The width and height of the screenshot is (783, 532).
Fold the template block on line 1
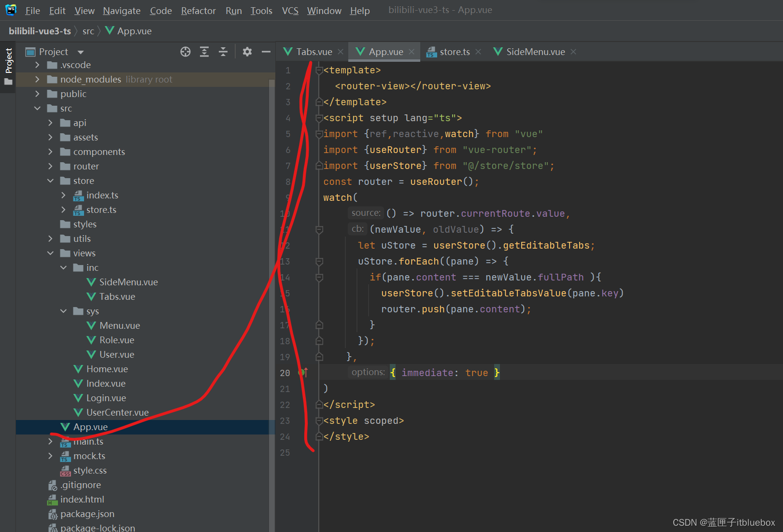coord(319,70)
